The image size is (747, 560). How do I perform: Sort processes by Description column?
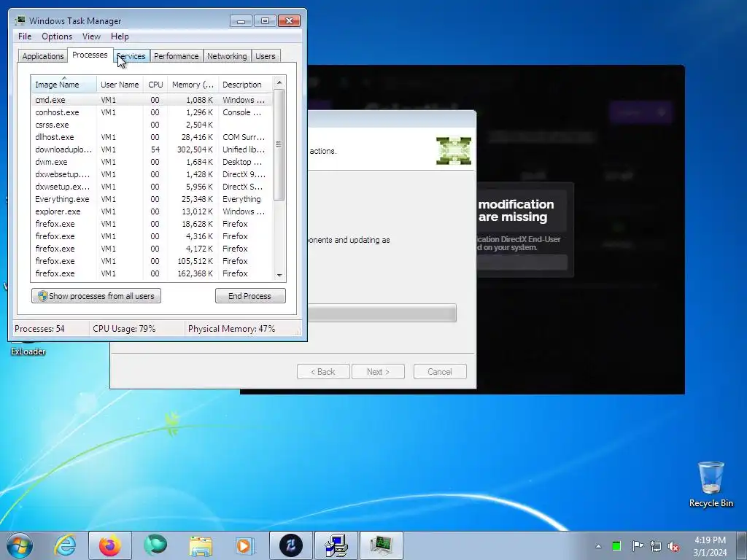245,85
